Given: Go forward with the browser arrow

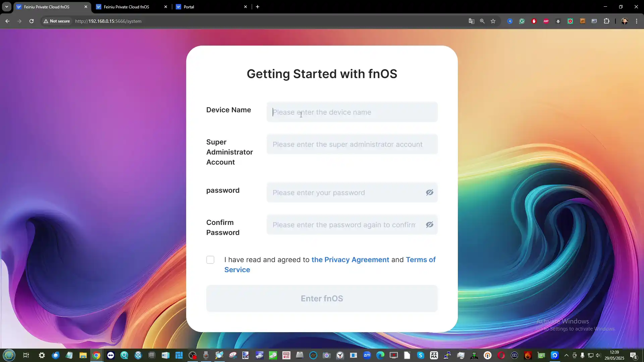Looking at the screenshot, I should pos(19,21).
